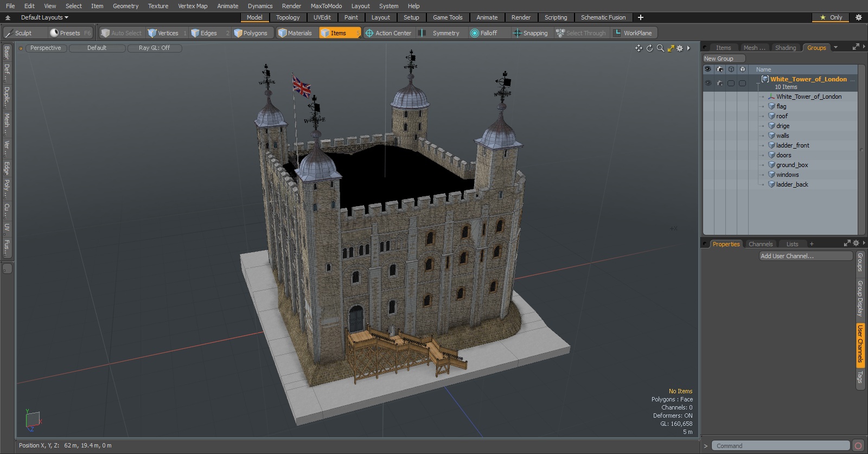The width and height of the screenshot is (868, 454).
Task: Click the White_Tower_of_London locator axis icon
Action: (771, 97)
